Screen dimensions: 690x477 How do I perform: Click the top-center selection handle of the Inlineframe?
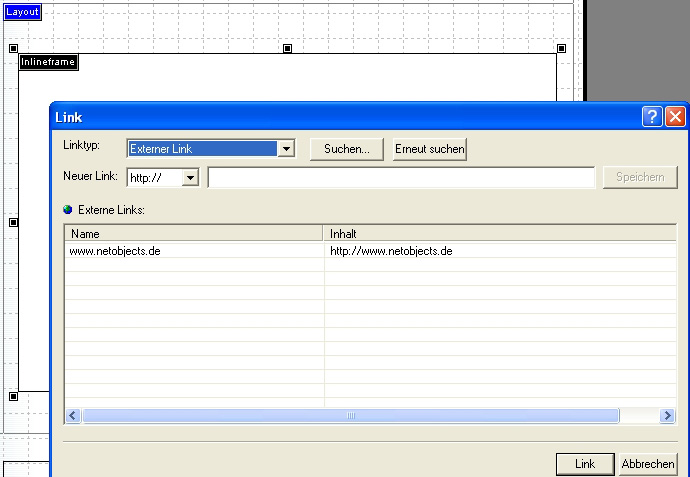pyautogui.click(x=288, y=48)
